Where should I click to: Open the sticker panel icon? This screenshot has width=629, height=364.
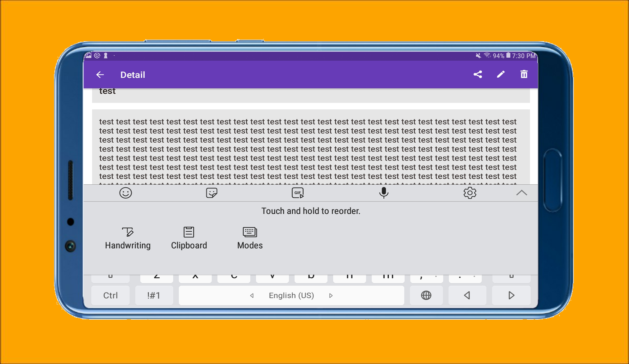212,193
